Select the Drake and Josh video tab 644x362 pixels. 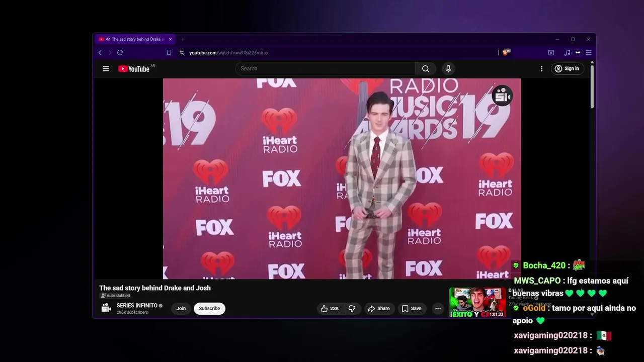pyautogui.click(x=135, y=39)
